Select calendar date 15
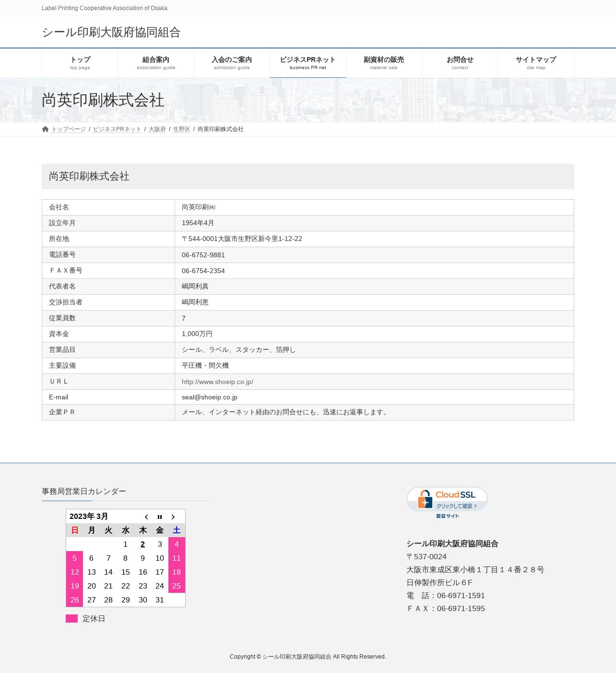The height and width of the screenshot is (673, 616). 126,572
